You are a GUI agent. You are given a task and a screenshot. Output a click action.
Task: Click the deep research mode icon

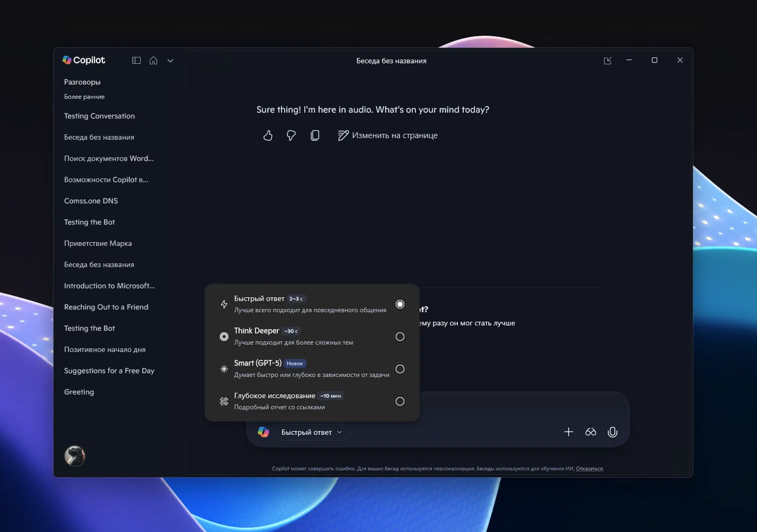pos(224,401)
